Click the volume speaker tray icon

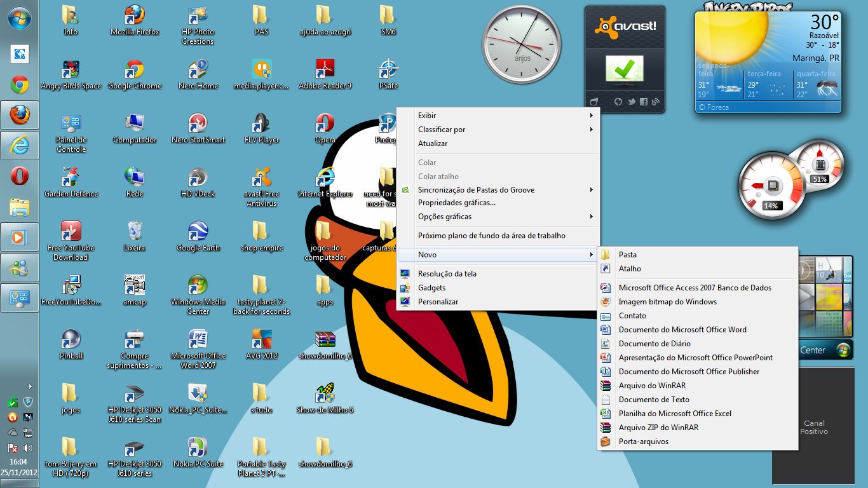coord(28,447)
